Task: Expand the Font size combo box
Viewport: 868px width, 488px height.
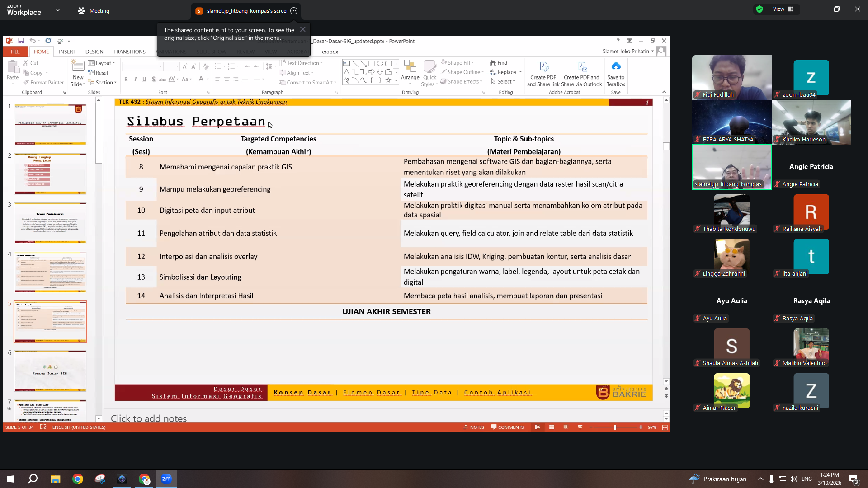Action: coord(177,66)
